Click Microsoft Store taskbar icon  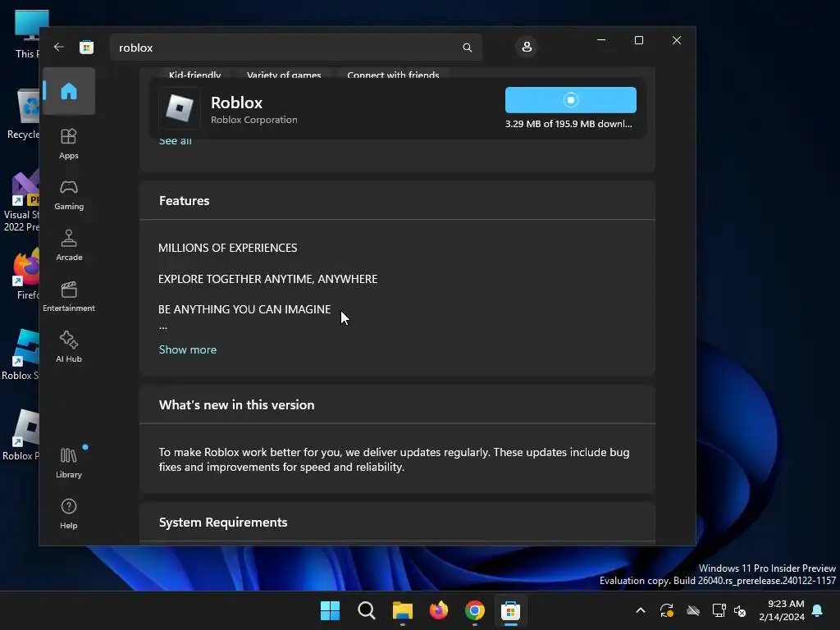pos(510,610)
